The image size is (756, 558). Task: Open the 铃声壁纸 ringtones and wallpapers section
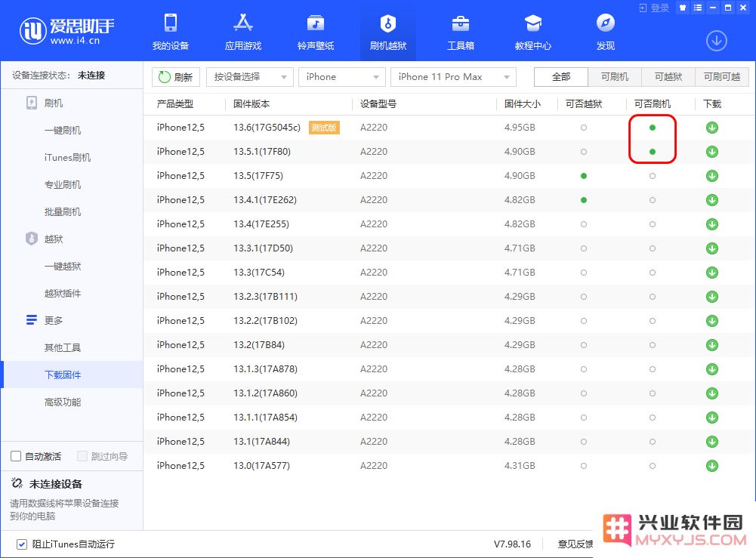(316, 32)
